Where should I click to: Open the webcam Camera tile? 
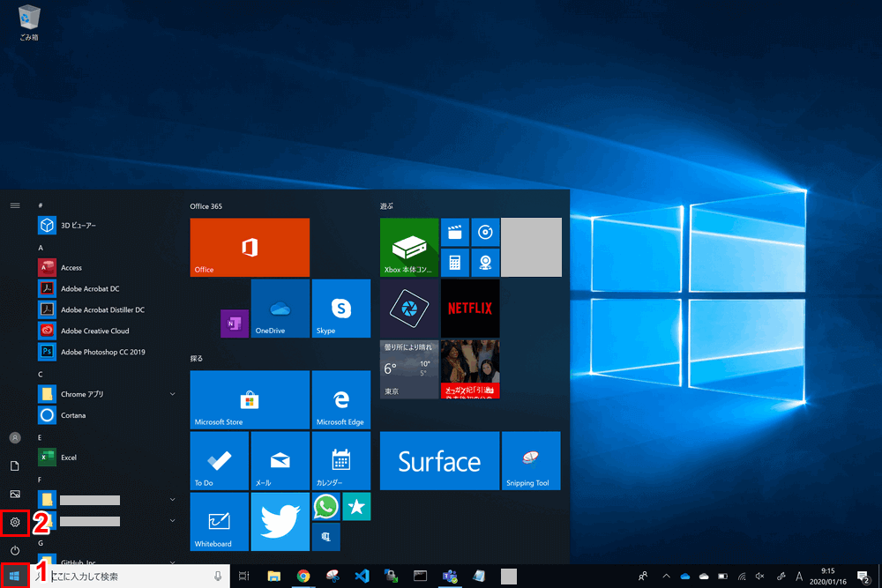pos(485,263)
